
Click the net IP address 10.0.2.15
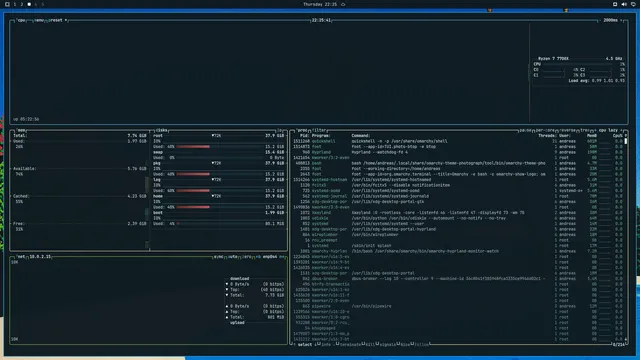[x=40, y=257]
